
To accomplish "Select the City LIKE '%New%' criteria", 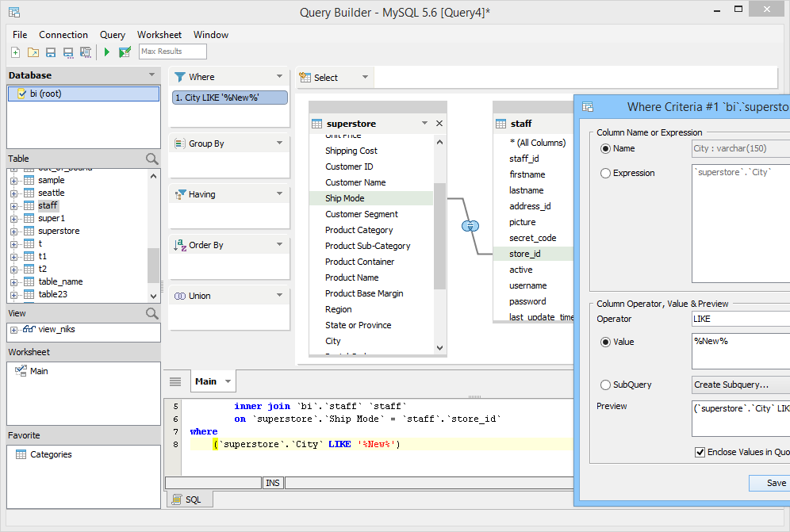I will pyautogui.click(x=230, y=98).
